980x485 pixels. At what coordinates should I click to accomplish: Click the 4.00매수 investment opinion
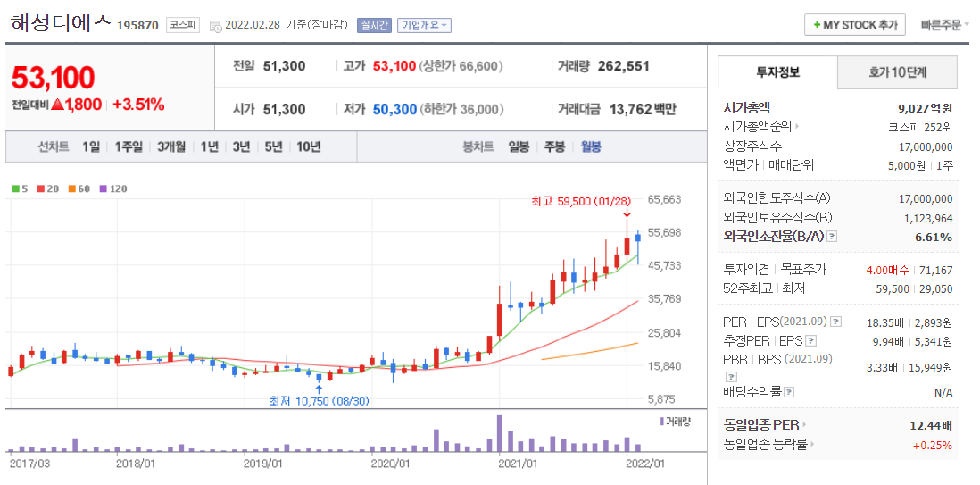[x=887, y=270]
